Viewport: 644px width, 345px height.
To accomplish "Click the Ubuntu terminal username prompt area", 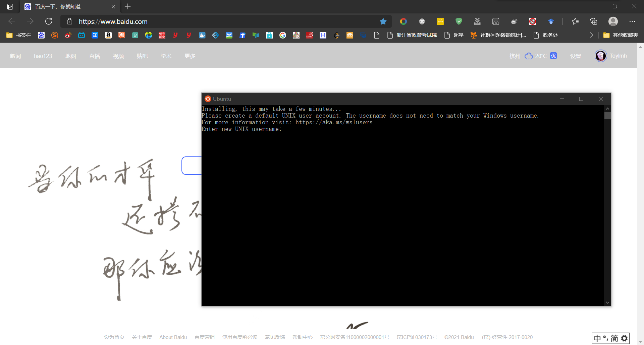I will click(241, 129).
